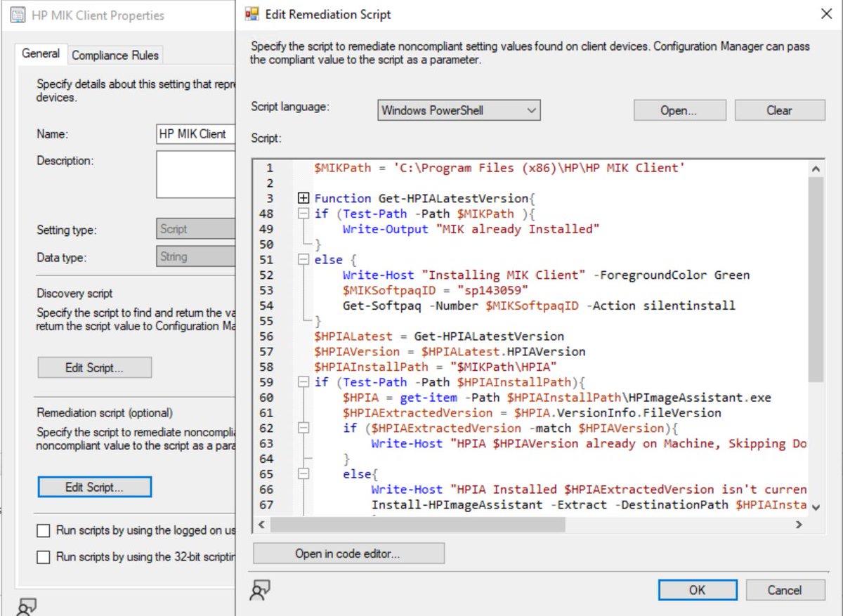Click the vertical scrollbar thumb in script editor
Viewport: 843px width, 616px height.
[815, 278]
